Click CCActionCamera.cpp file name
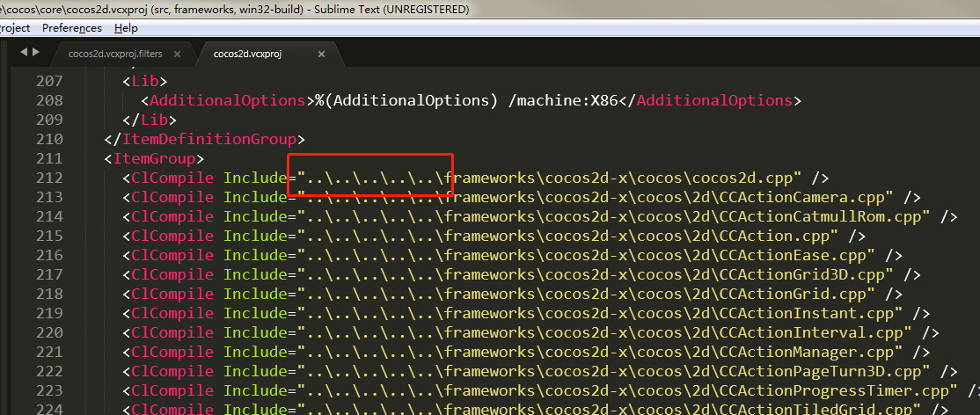 [x=801, y=198]
